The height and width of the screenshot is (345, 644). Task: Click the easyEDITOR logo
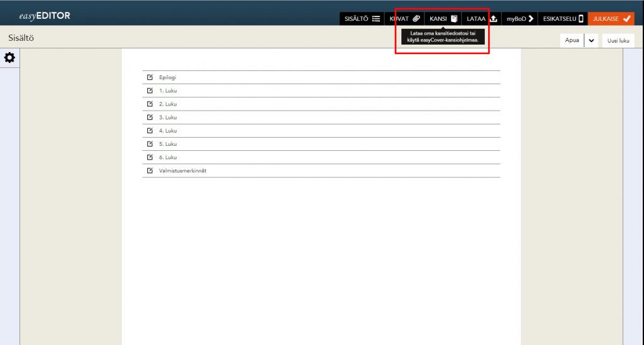45,16
